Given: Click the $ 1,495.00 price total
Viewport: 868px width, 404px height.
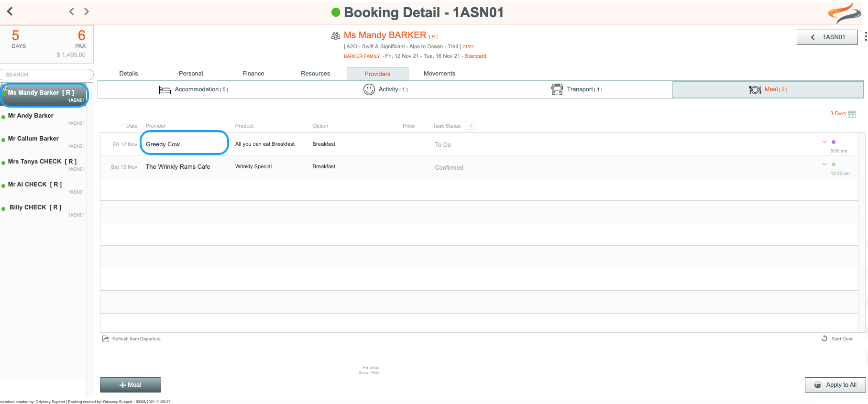Looking at the screenshot, I should [x=71, y=55].
